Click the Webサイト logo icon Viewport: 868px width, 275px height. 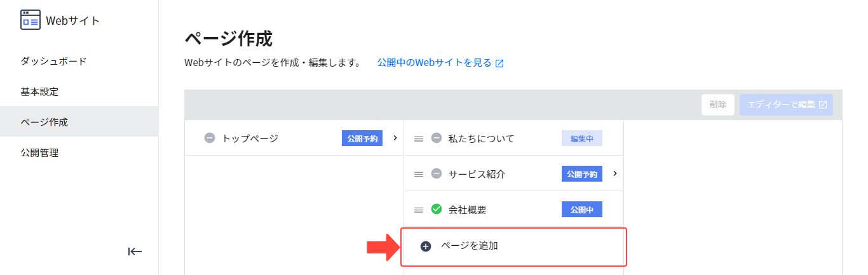[x=31, y=20]
